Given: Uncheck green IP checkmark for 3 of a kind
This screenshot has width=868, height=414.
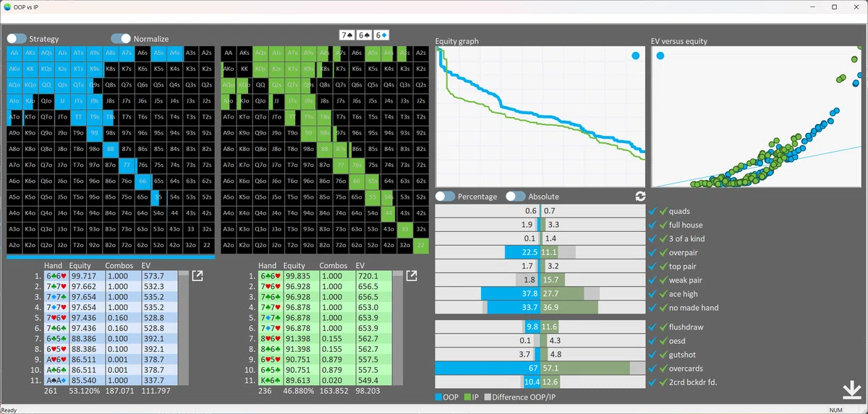Looking at the screenshot, I should click(x=663, y=238).
